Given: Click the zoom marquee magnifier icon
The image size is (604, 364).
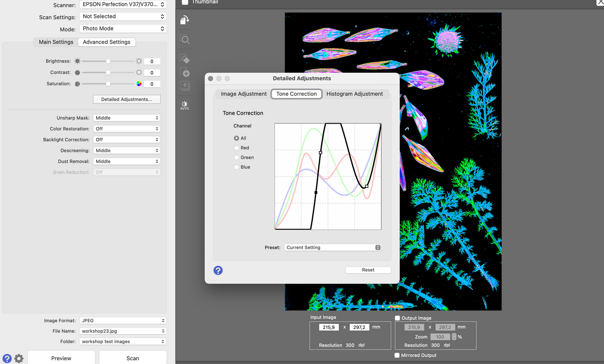Looking at the screenshot, I should (x=185, y=40).
